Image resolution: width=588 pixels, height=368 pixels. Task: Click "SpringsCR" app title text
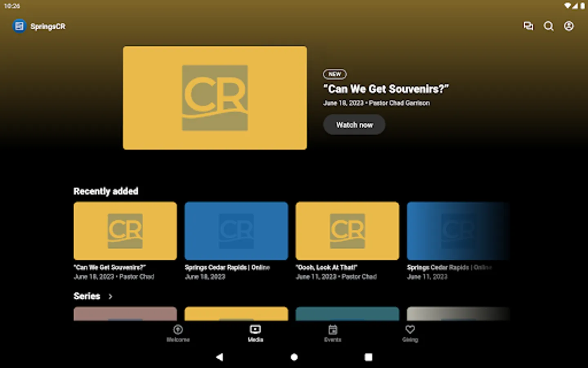(x=48, y=26)
